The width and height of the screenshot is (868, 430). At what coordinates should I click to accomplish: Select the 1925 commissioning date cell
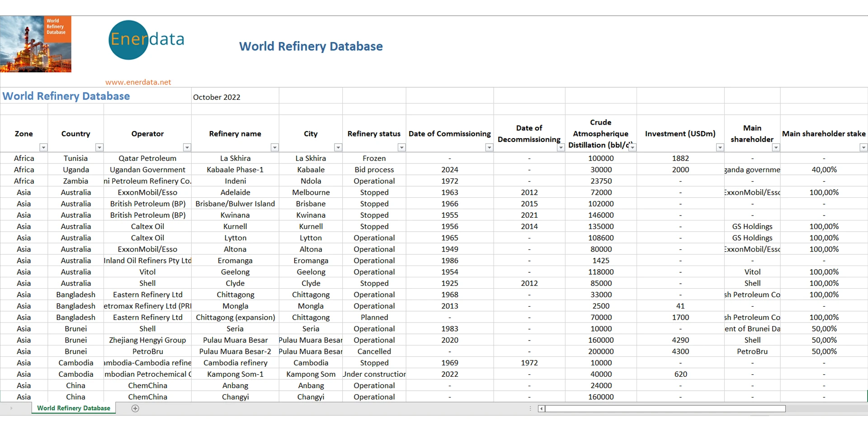pyautogui.click(x=449, y=283)
